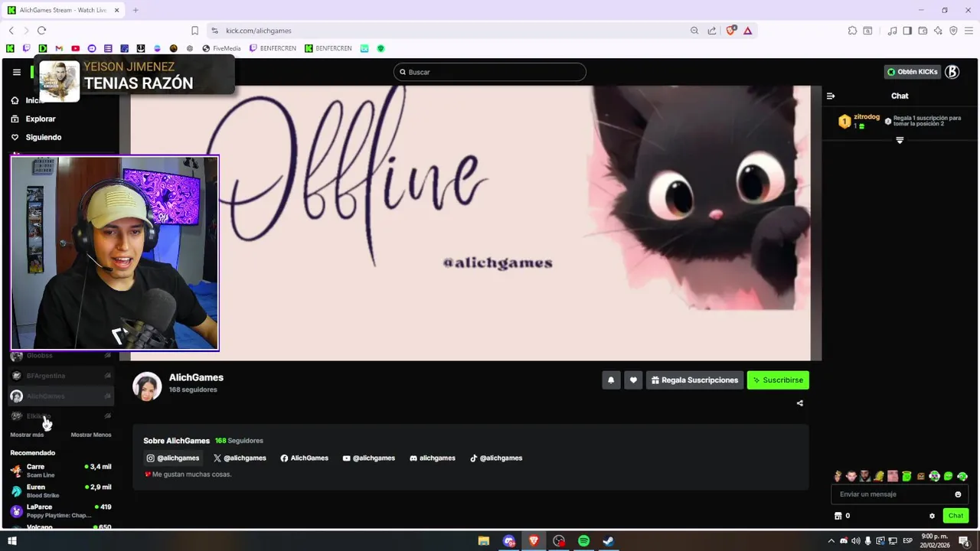Select BFArgentina in followed channels

click(61, 376)
